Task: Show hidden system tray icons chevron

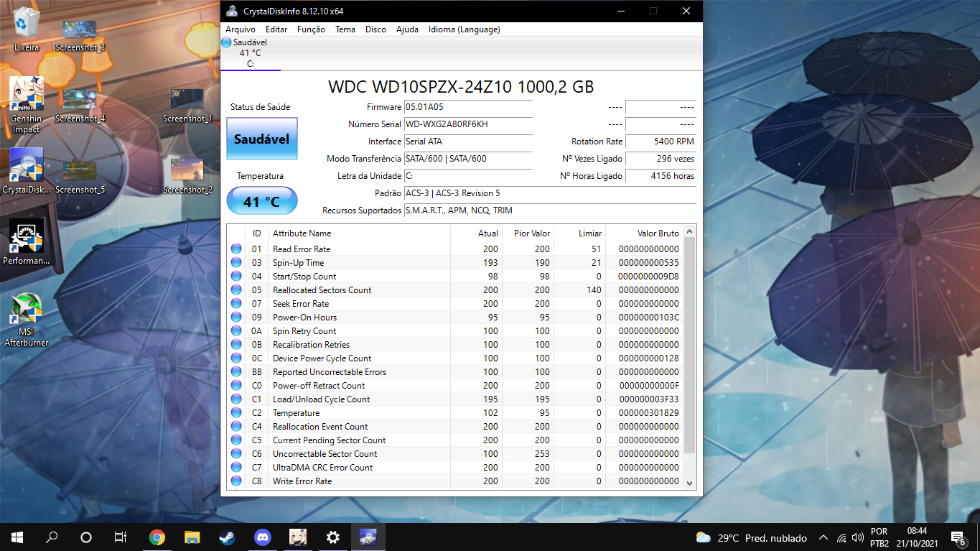Action: tap(823, 537)
